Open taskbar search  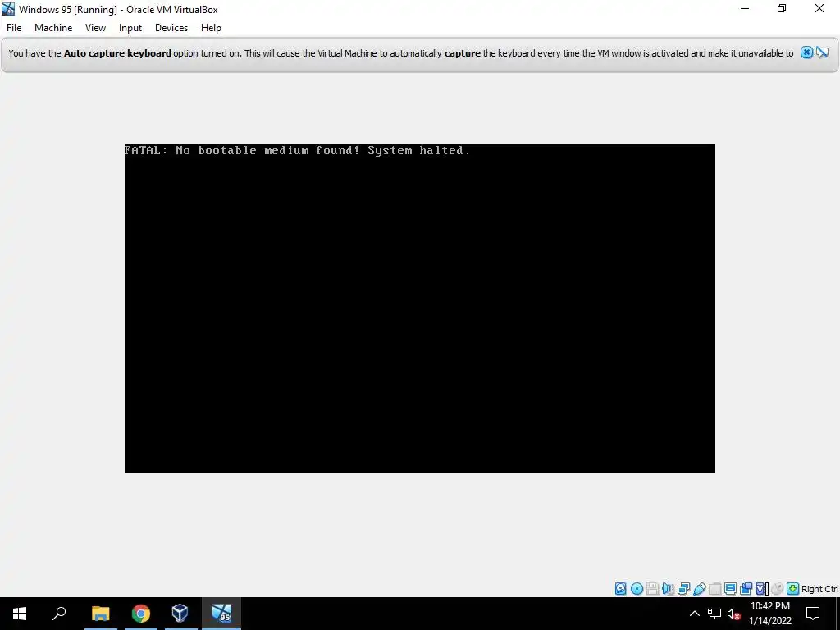(x=59, y=614)
